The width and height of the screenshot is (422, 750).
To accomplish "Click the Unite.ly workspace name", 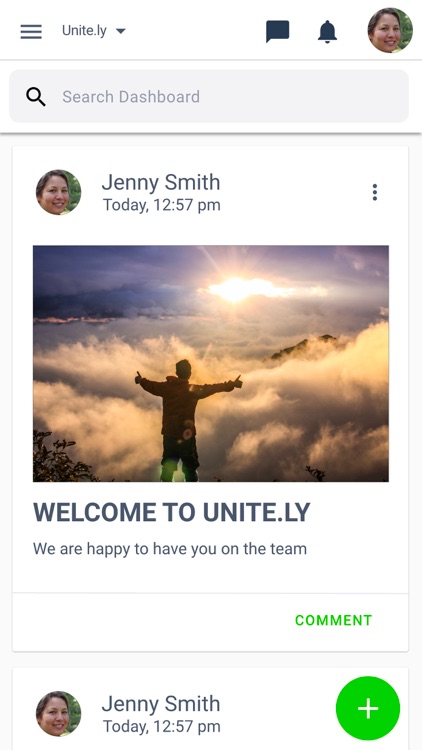I will tap(84, 31).
